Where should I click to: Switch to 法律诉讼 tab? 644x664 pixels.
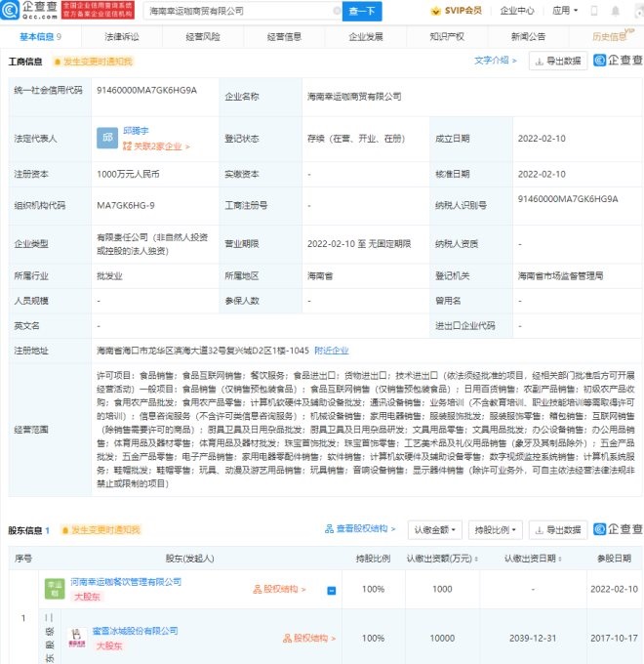click(x=122, y=36)
